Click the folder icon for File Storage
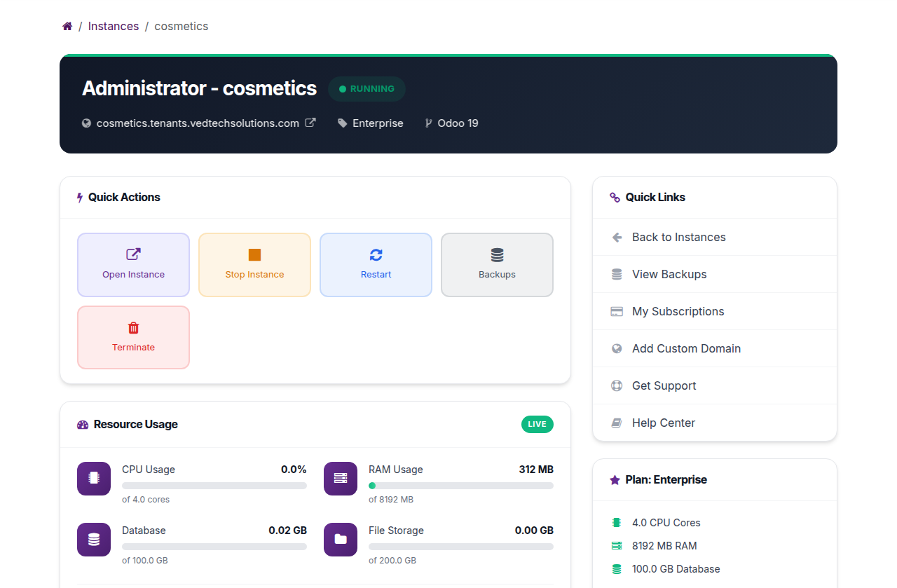897x588 pixels. (x=341, y=540)
